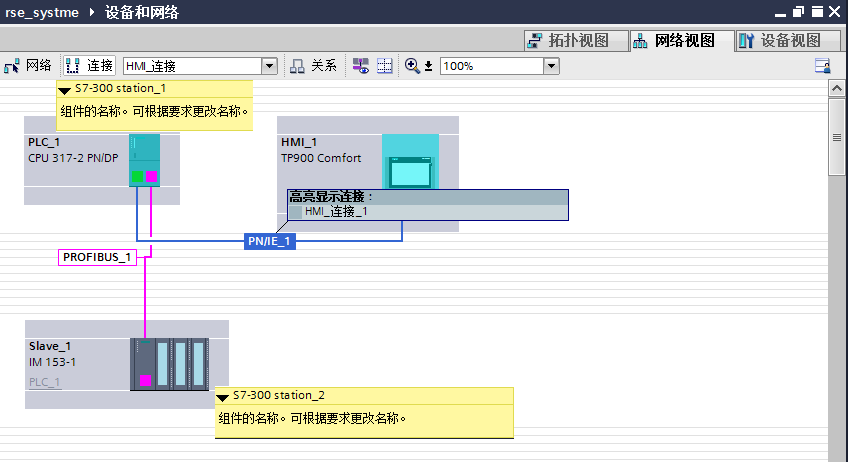This screenshot has width=848, height=462.
Task: Click the vertical scrollbar thumb
Action: pos(837,136)
